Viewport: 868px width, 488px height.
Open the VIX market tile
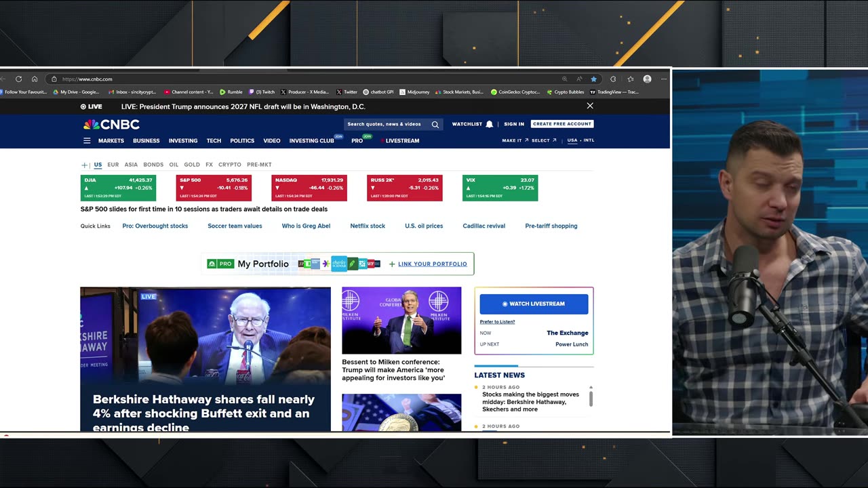click(x=500, y=188)
